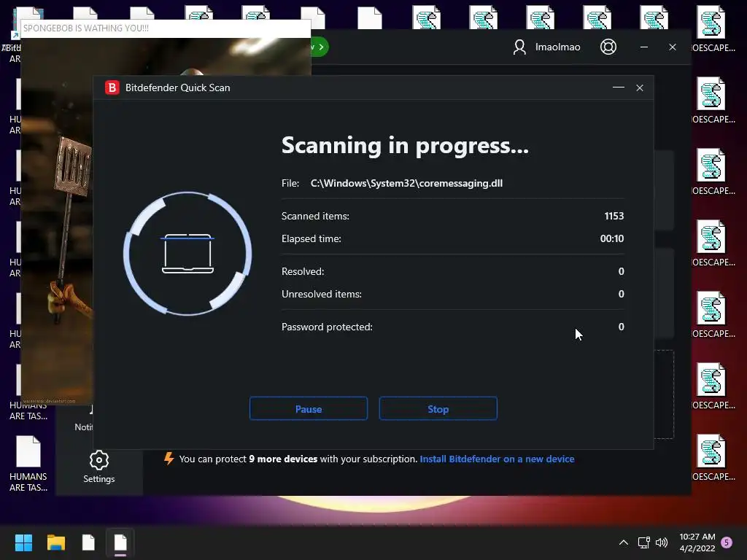Click the green arrow button in Bitdefender header
The image size is (747, 560).
[x=320, y=47]
